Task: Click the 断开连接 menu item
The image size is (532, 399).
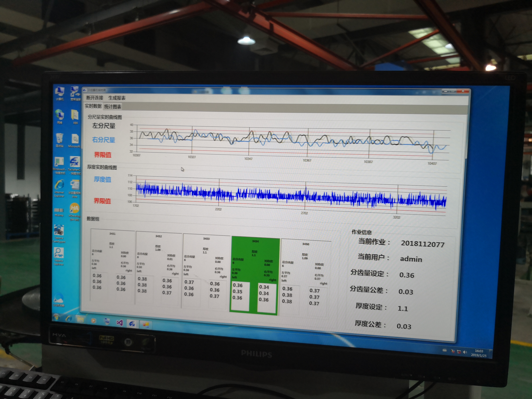Action: [x=95, y=98]
